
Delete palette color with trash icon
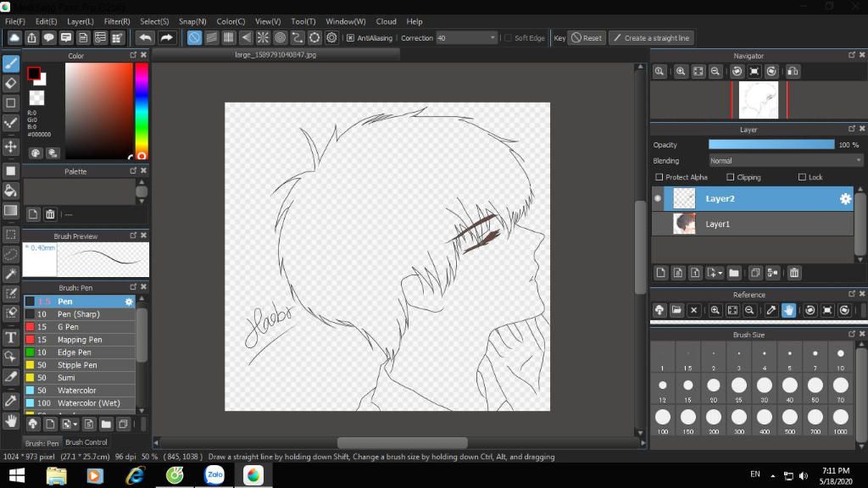(x=50, y=214)
